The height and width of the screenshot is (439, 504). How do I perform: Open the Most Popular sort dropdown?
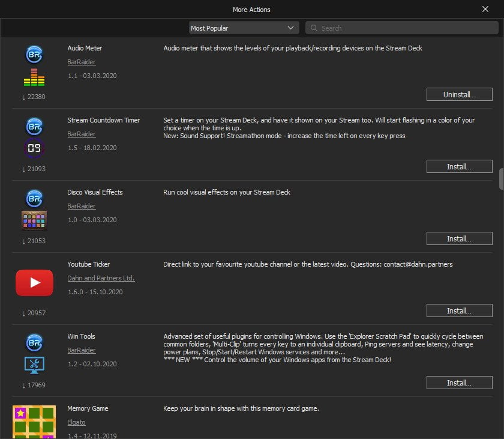(244, 28)
